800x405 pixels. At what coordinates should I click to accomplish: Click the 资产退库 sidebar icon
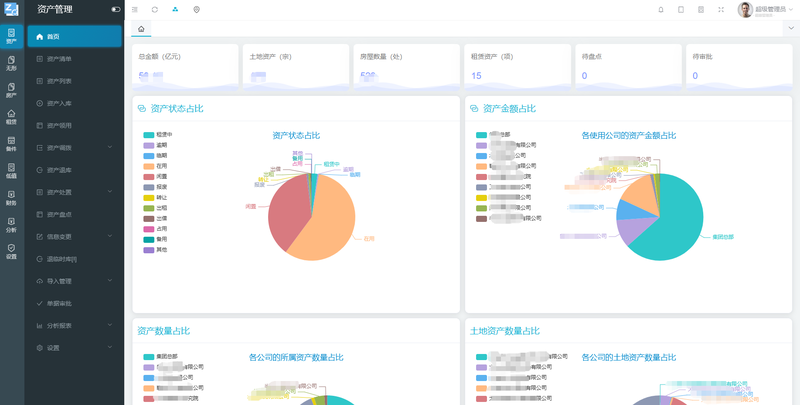point(40,170)
